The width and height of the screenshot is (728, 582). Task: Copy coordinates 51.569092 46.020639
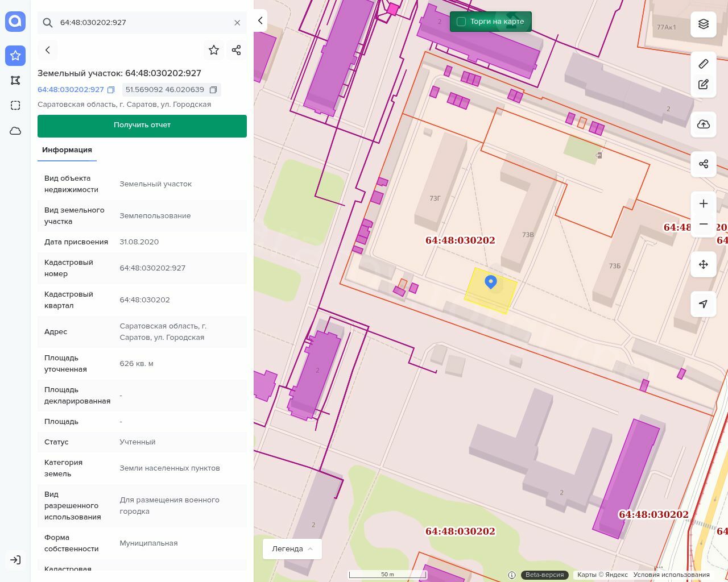click(213, 90)
